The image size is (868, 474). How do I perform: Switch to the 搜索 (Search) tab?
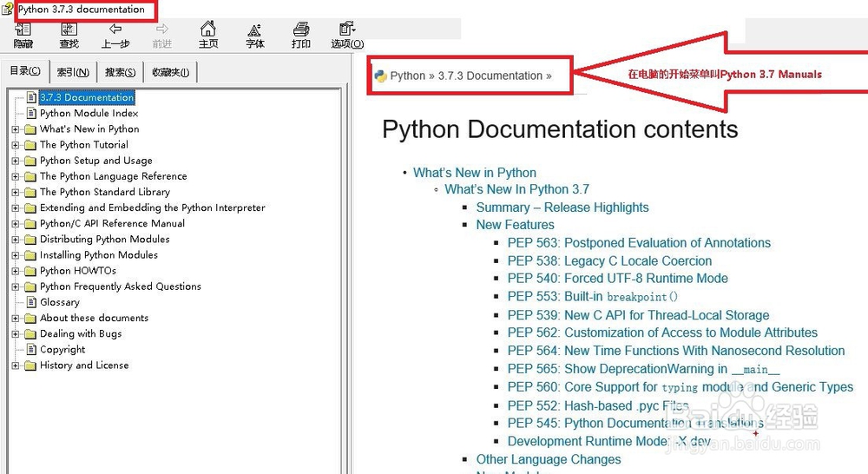click(x=120, y=72)
